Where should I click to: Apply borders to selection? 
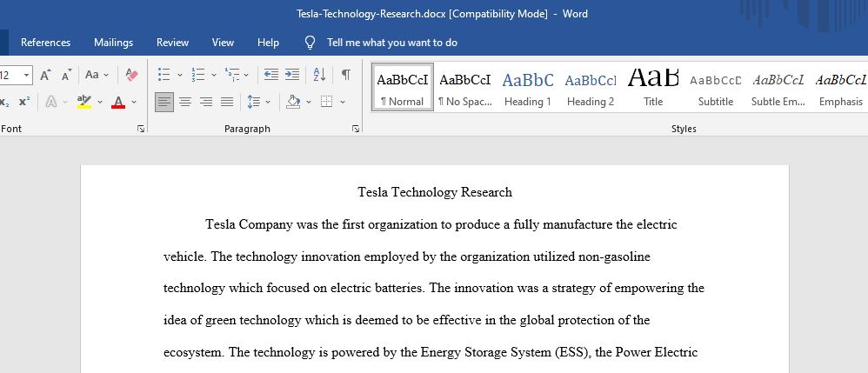[x=327, y=102]
